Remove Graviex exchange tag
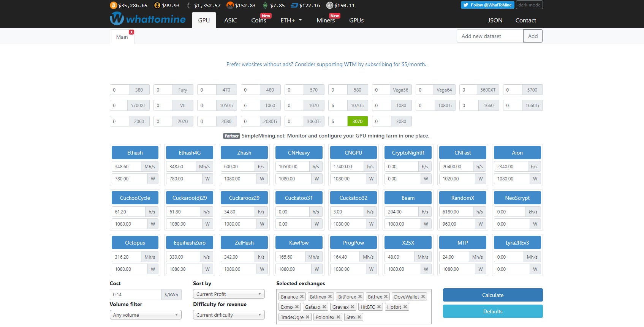 pyautogui.click(x=352, y=307)
